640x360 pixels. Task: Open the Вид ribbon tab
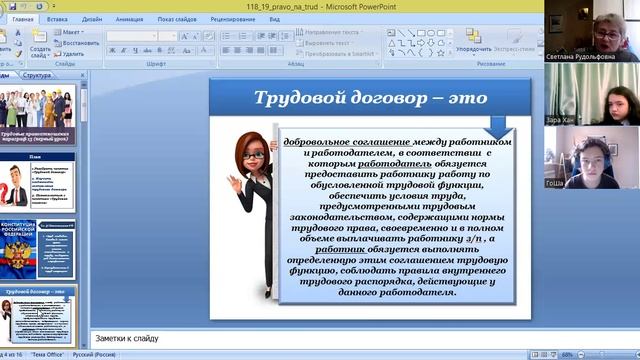point(275,19)
